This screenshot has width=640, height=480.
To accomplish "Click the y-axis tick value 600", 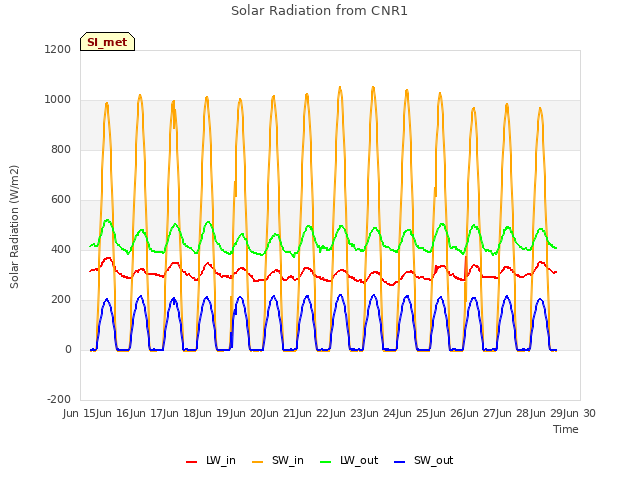I will coord(61,199).
